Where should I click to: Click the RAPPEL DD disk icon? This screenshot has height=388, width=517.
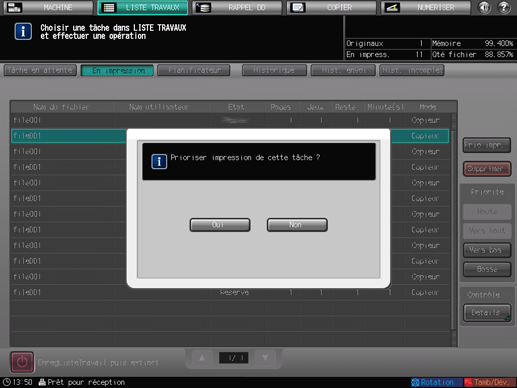pyautogui.click(x=203, y=7)
